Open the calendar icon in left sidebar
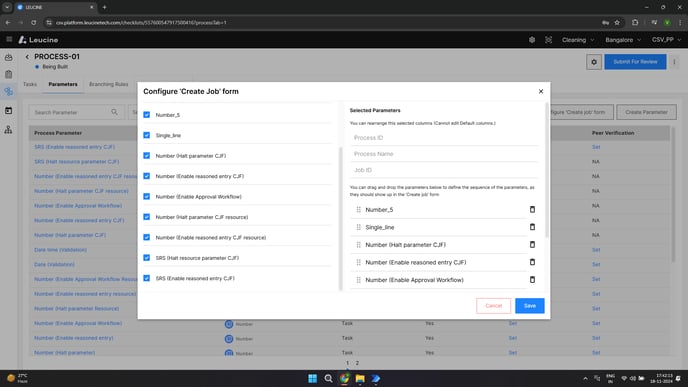This screenshot has width=688, height=387. pyautogui.click(x=8, y=111)
